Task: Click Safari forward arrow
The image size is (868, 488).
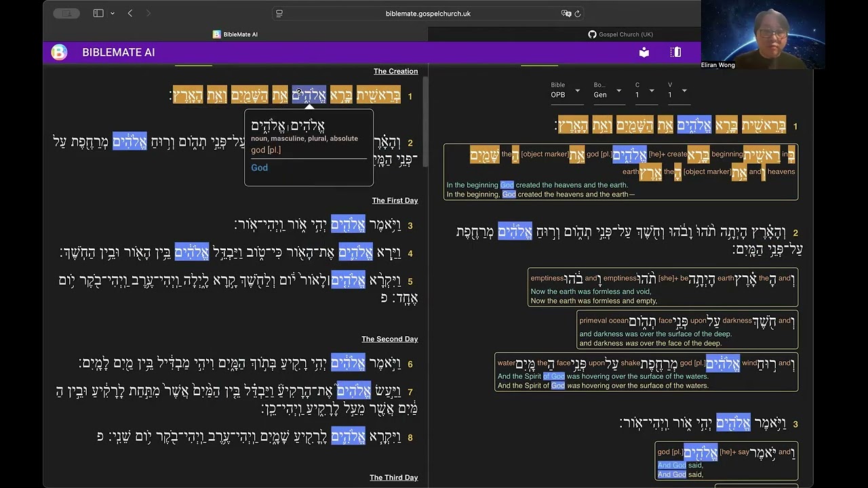Action: tap(149, 14)
